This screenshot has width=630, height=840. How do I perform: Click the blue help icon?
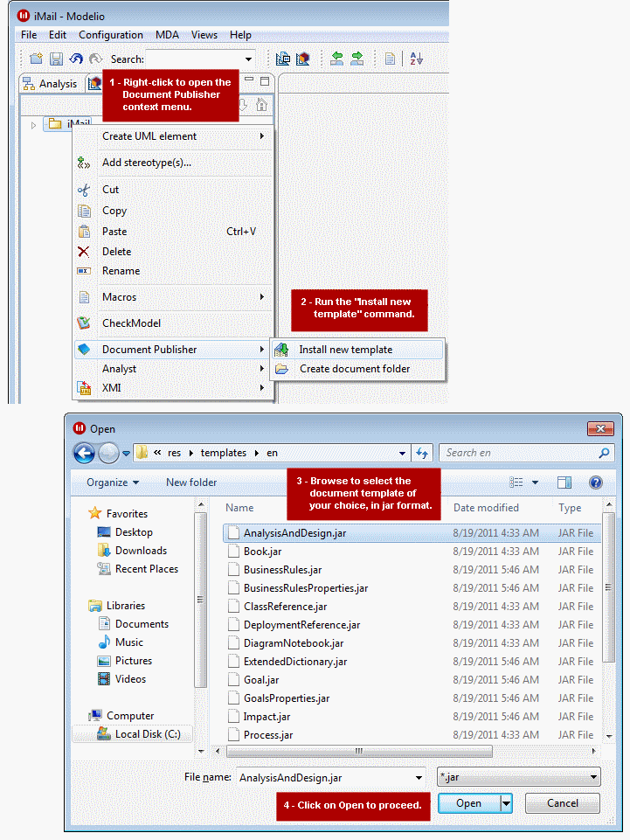(596, 482)
